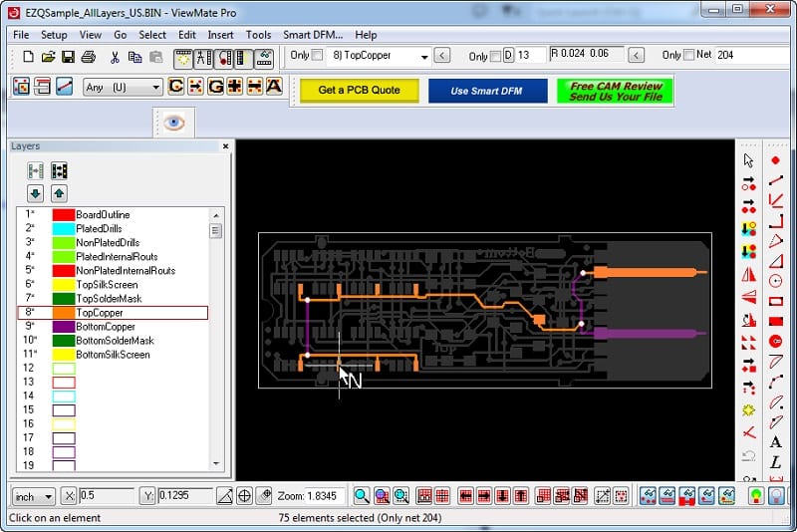Viewport: 797px width, 532px height.
Task: Click the Open file folder icon
Action: point(48,56)
